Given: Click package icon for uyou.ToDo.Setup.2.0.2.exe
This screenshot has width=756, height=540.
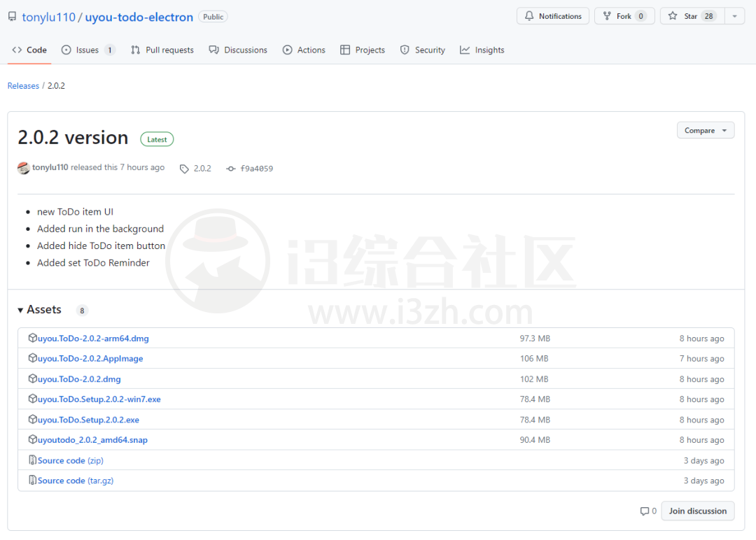Looking at the screenshot, I should (x=32, y=419).
